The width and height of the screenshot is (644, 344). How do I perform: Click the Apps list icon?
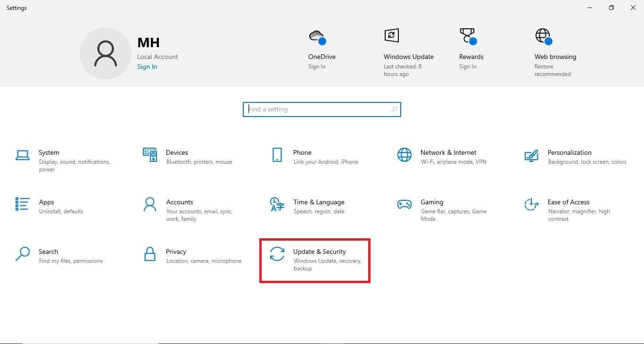(23, 204)
